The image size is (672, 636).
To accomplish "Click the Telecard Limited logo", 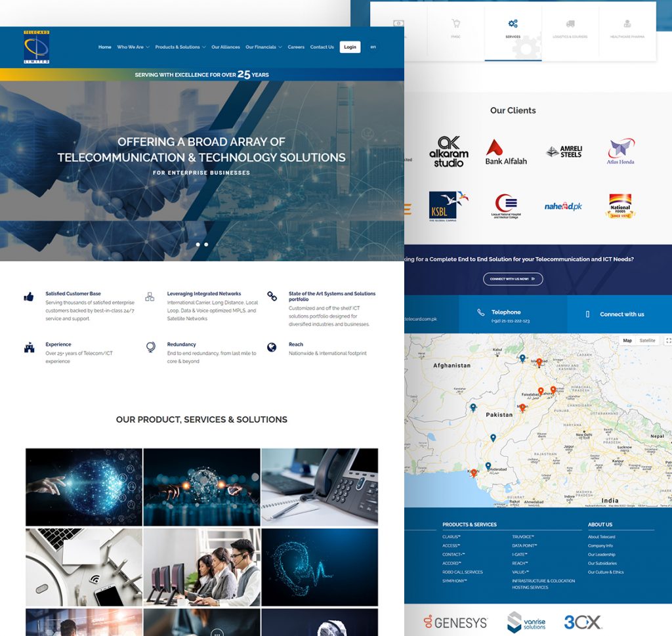I will click(37, 47).
